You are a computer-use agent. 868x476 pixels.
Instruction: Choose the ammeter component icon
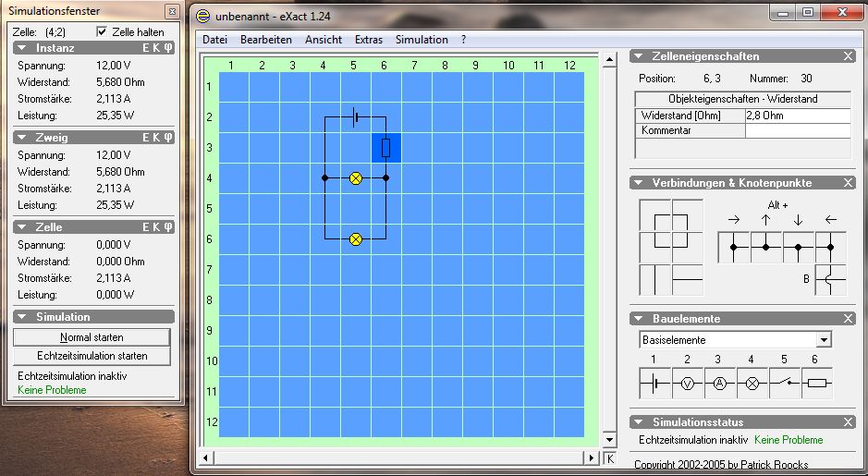[720, 384]
